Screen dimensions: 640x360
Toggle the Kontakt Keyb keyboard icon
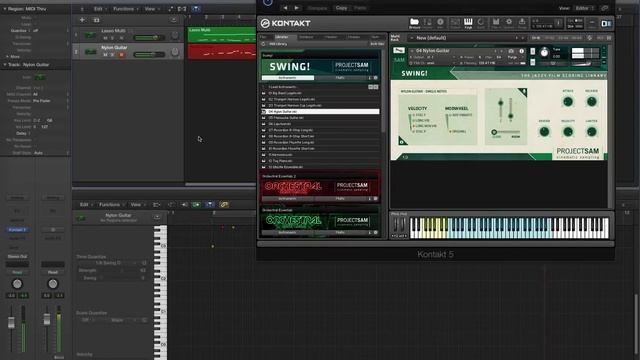pyautogui.click(x=468, y=23)
